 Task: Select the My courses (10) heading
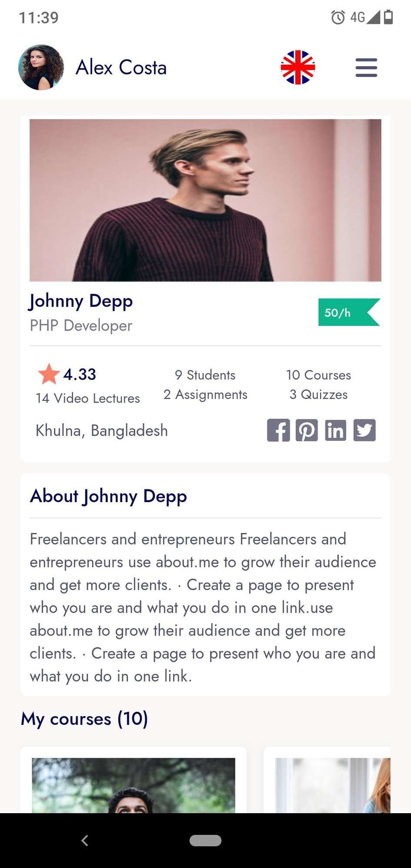coord(84,719)
